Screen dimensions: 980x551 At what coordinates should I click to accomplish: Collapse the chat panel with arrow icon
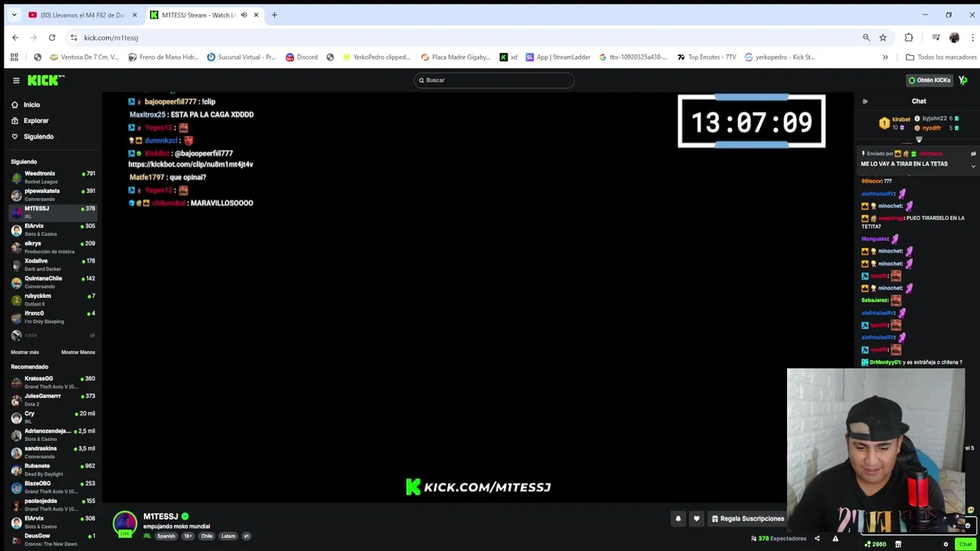coord(865,101)
